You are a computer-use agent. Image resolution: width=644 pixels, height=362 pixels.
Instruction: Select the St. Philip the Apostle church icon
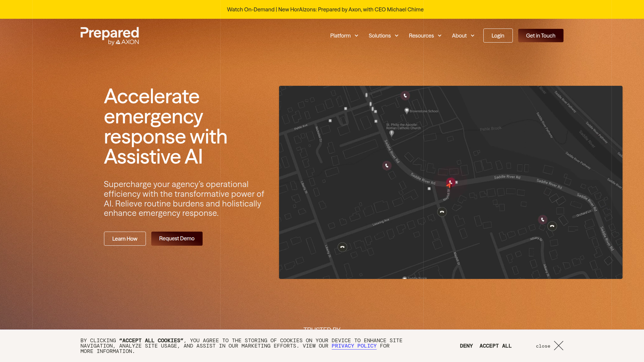[391, 133]
